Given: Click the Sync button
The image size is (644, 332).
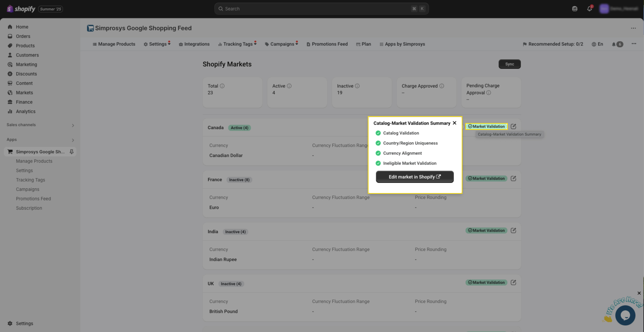Looking at the screenshot, I should (x=510, y=64).
